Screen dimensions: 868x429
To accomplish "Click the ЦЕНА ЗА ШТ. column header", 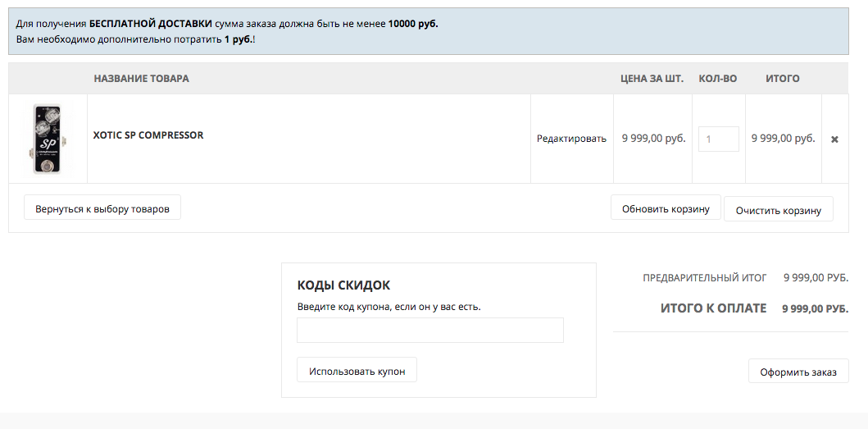I will tap(652, 79).
